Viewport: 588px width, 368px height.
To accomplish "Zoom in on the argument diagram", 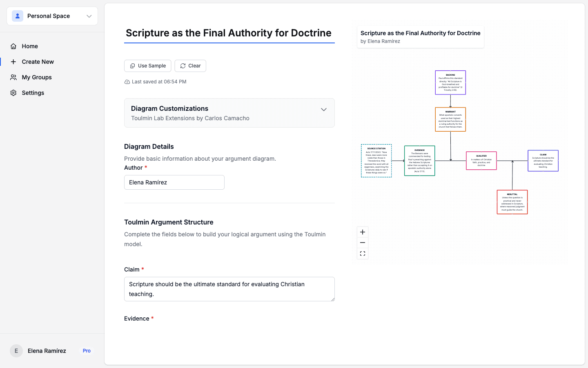I will [x=362, y=232].
